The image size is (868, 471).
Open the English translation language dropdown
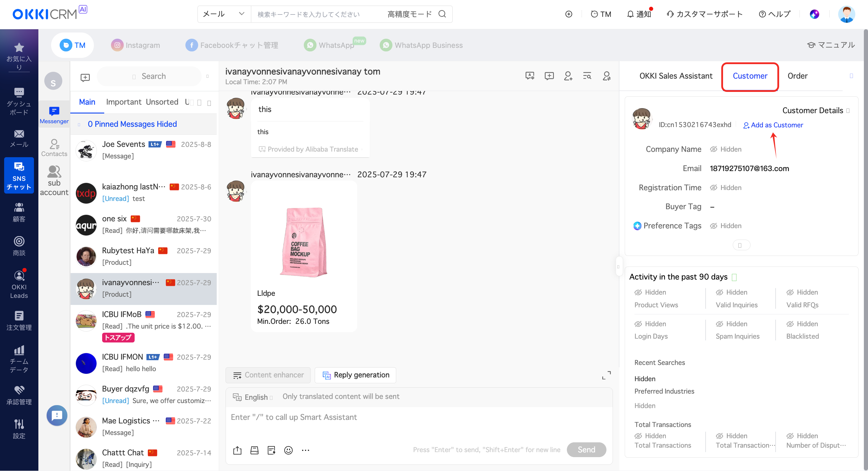[253, 397]
